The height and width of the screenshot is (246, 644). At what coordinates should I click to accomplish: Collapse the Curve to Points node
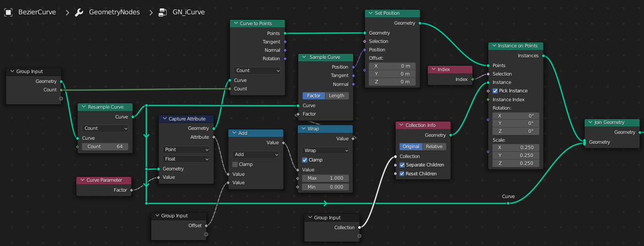point(235,24)
